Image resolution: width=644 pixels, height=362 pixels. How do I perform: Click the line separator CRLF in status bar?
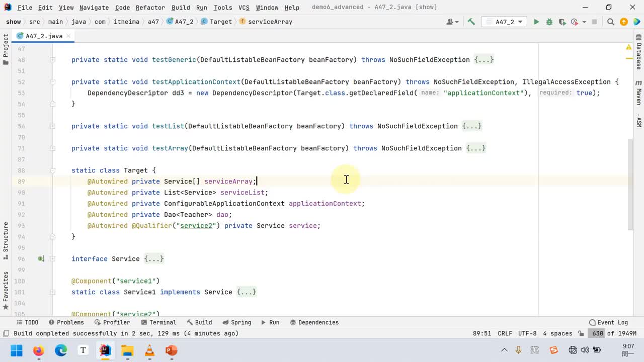[x=505, y=333]
